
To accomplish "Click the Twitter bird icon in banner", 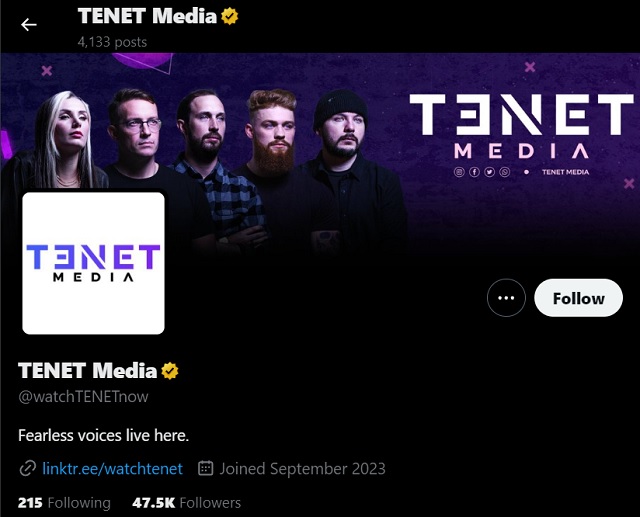I will tap(489, 172).
